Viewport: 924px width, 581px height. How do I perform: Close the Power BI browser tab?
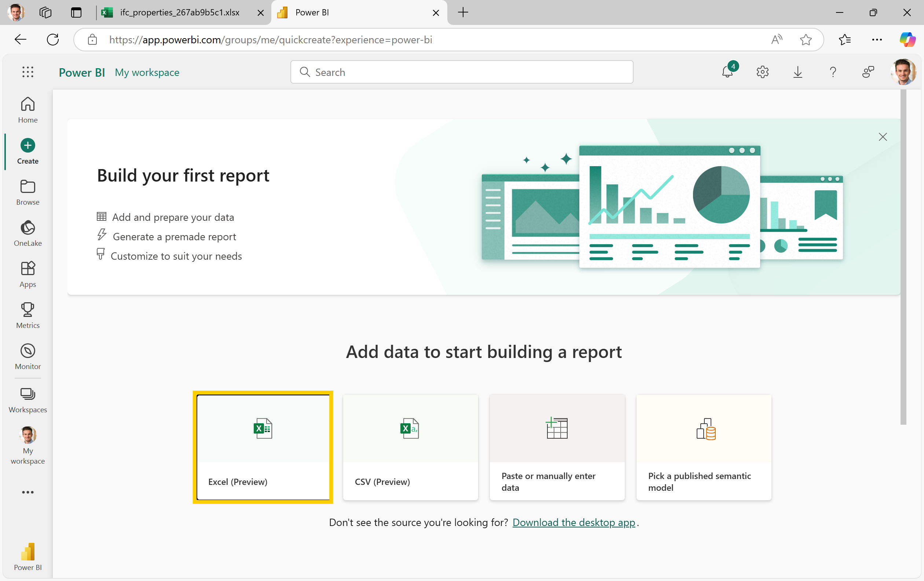(436, 13)
